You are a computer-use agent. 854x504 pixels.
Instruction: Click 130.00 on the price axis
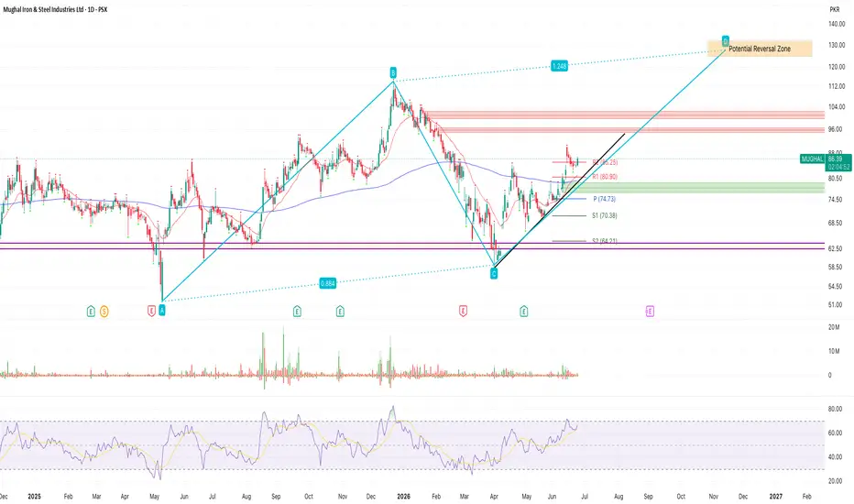[x=837, y=45]
